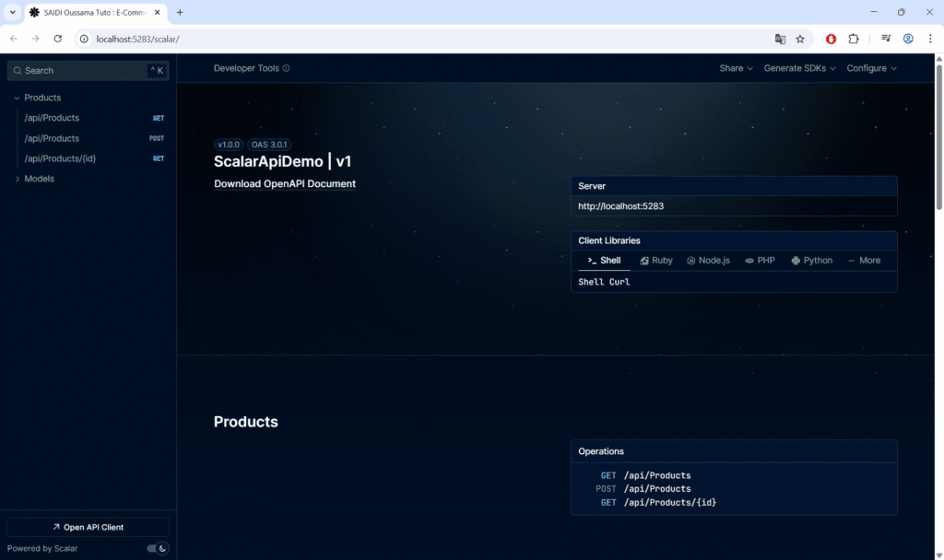Click the Open API Client button
The width and height of the screenshot is (944, 560).
(x=88, y=527)
